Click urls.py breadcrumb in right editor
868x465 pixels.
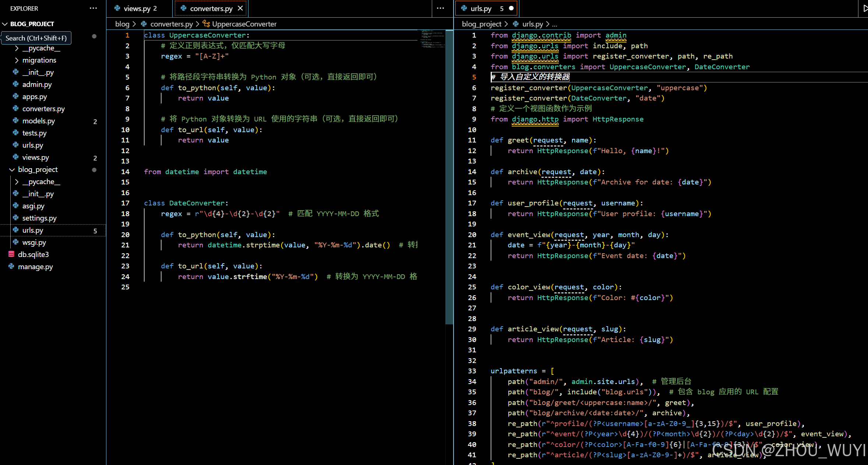coord(533,24)
